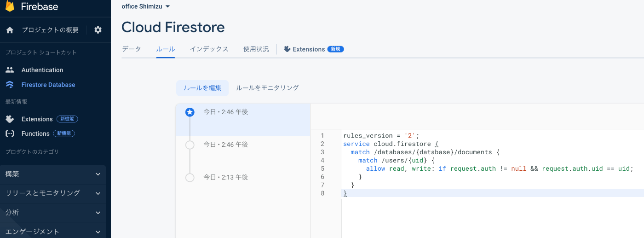Open Extensions in sidebar

click(x=37, y=119)
